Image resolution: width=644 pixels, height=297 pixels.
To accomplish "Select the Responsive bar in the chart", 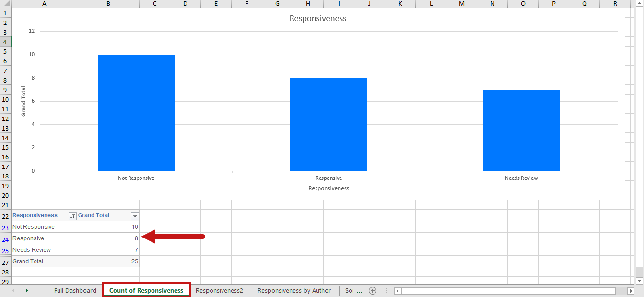I will (x=328, y=124).
